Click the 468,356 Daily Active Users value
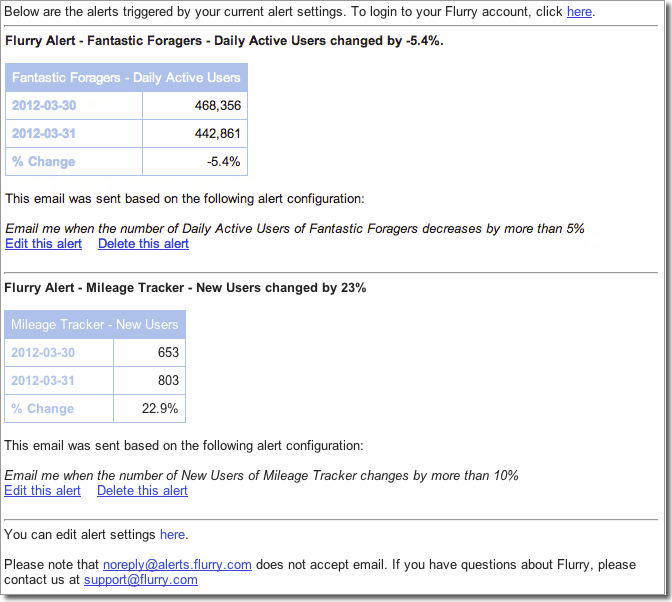Viewport: 672px width, 602px height. pyautogui.click(x=218, y=106)
